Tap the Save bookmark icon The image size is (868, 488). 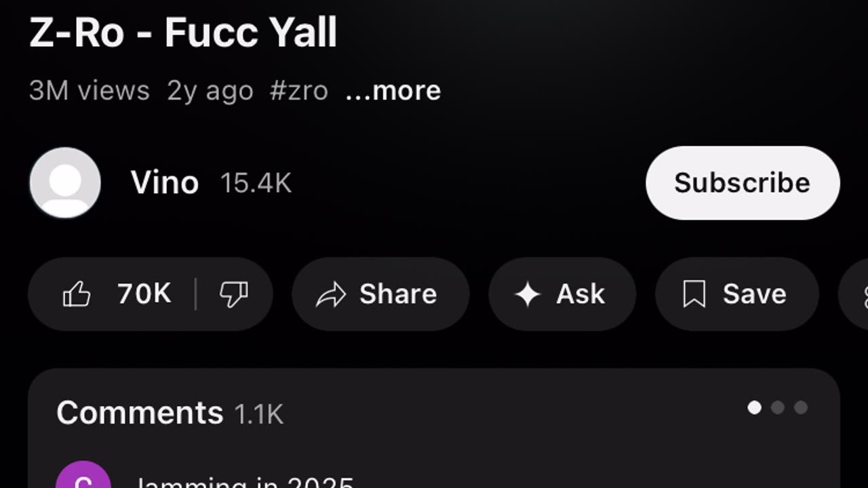694,295
